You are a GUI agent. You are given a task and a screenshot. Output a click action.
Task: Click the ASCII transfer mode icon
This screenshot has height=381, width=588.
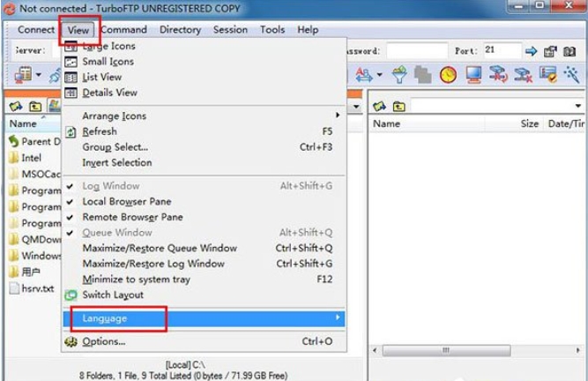pos(364,75)
